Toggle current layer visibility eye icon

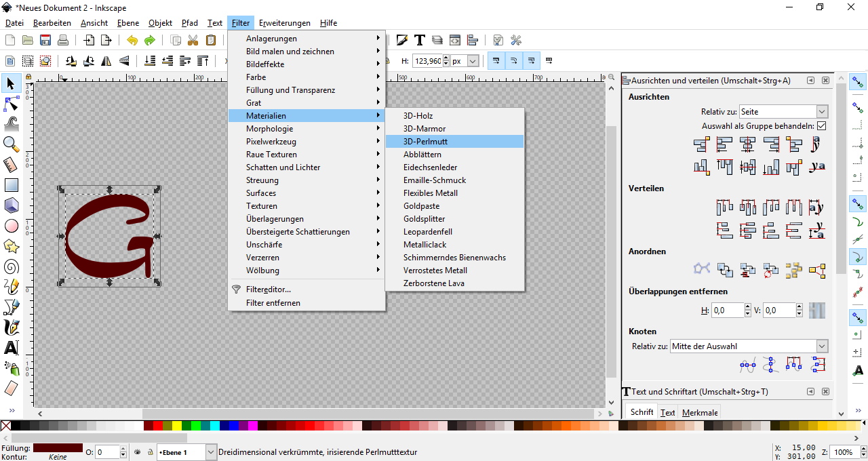(137, 452)
